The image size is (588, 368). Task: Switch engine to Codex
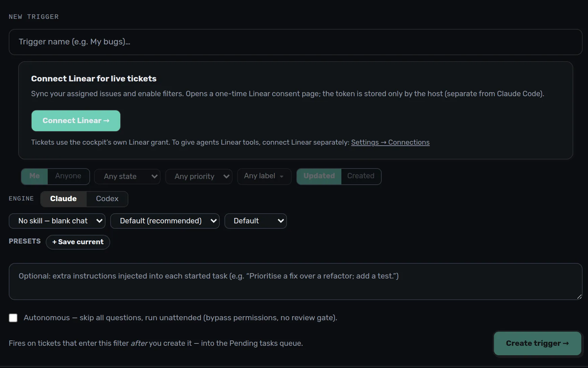[107, 199]
